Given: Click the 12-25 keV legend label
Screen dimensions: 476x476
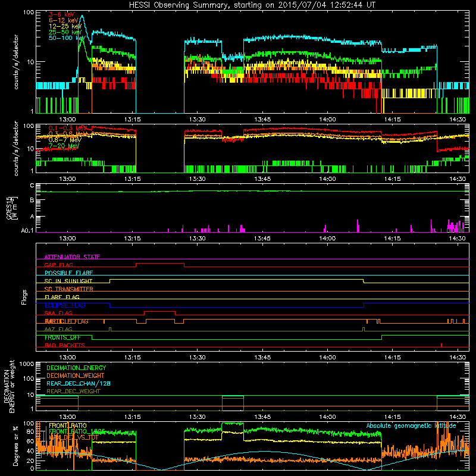Looking at the screenshot, I should pyautogui.click(x=65, y=26).
